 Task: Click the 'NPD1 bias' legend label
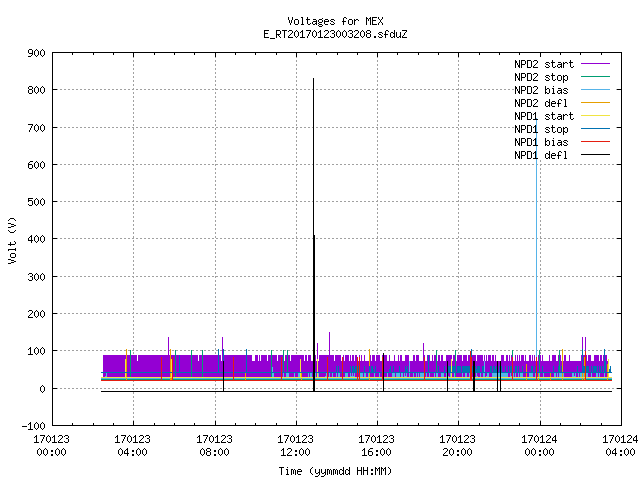(x=541, y=142)
